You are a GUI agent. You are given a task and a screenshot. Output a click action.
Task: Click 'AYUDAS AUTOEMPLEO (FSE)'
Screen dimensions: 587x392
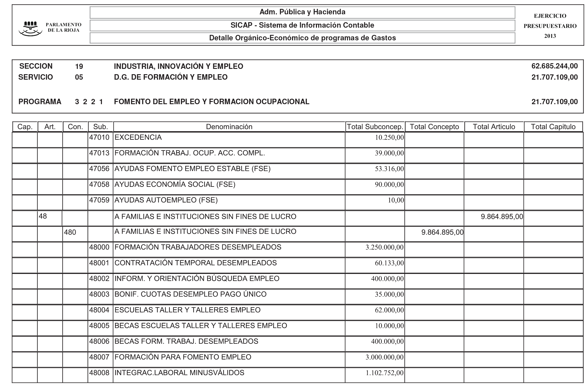tap(166, 200)
